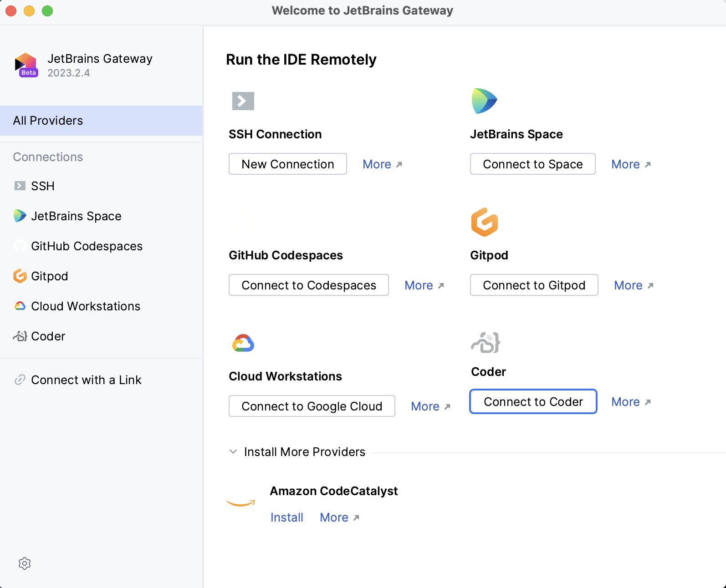Click Connect to Google Cloud button
Image resolution: width=726 pixels, height=588 pixels.
tap(312, 406)
